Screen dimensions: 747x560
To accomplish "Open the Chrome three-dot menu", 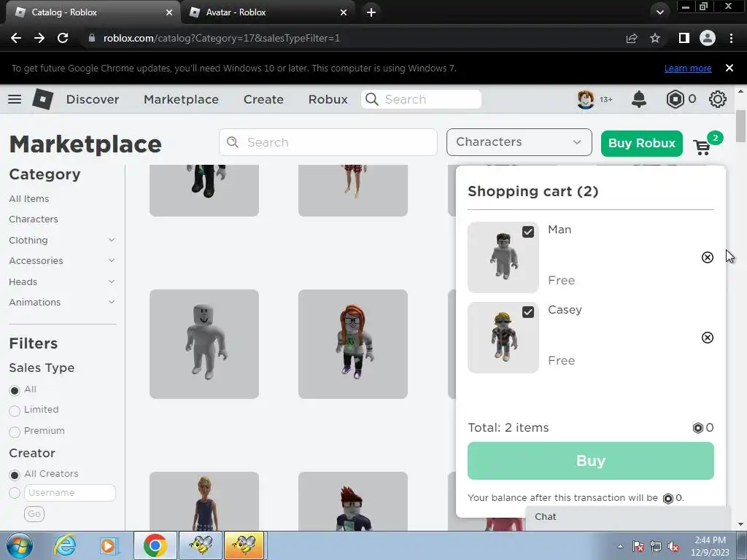I will click(x=731, y=38).
